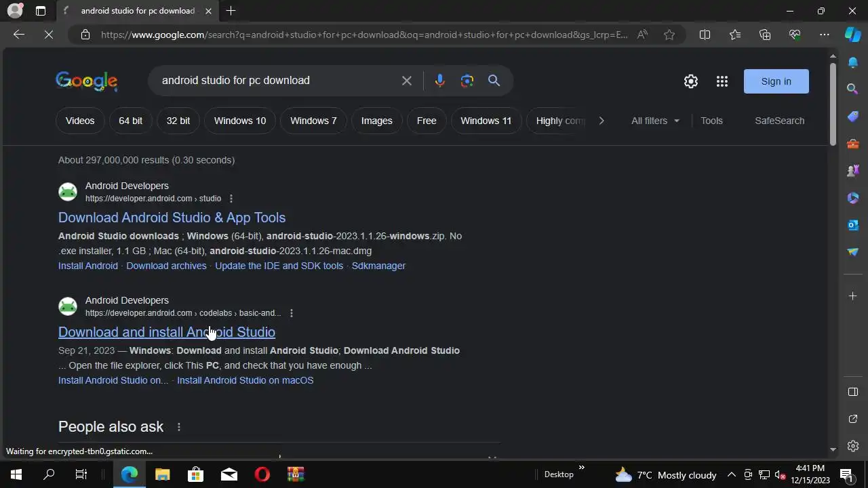Open Install Android Studio on macOS link
This screenshot has width=868, height=488.
(245, 380)
